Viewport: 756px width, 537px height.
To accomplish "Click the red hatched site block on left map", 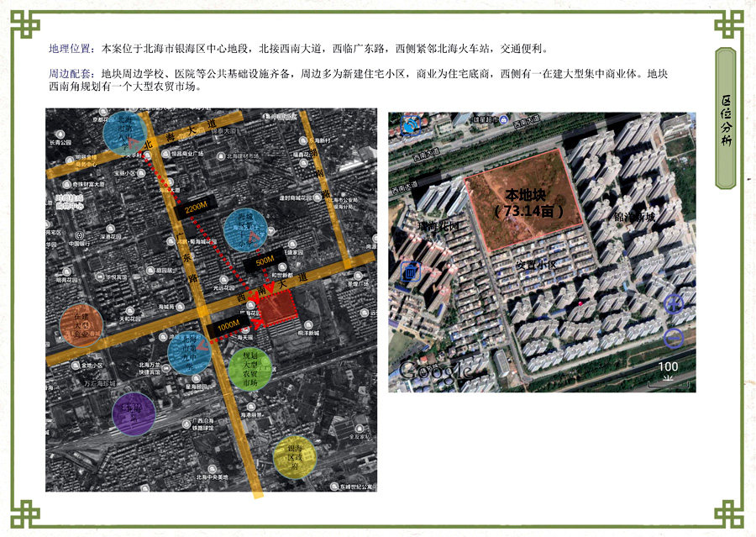I will click(x=277, y=309).
